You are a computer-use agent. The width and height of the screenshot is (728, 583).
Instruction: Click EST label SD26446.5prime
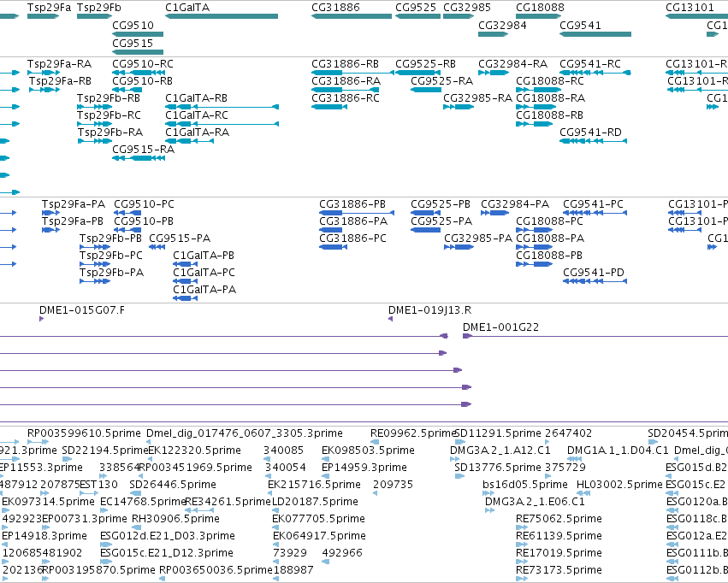[173, 485]
